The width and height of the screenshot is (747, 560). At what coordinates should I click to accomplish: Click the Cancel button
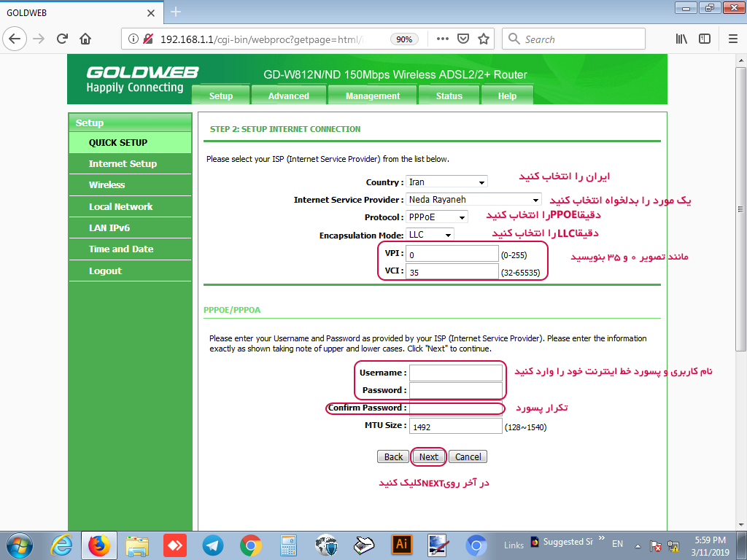click(x=468, y=457)
